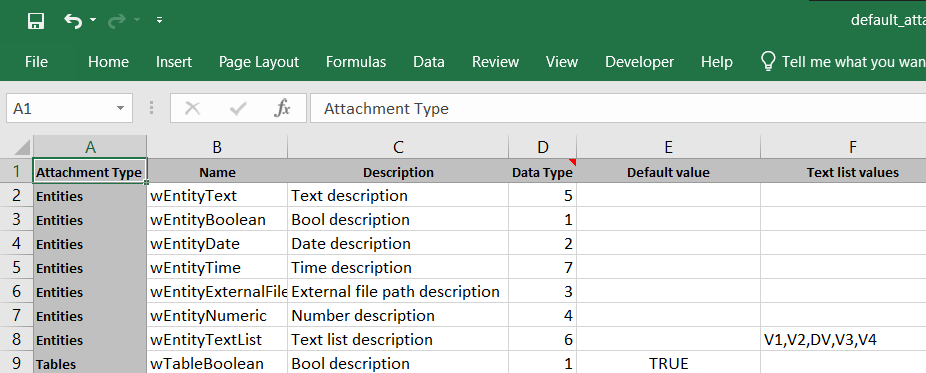The image size is (926, 373).
Task: Click the Text description cell
Action: coord(398,195)
